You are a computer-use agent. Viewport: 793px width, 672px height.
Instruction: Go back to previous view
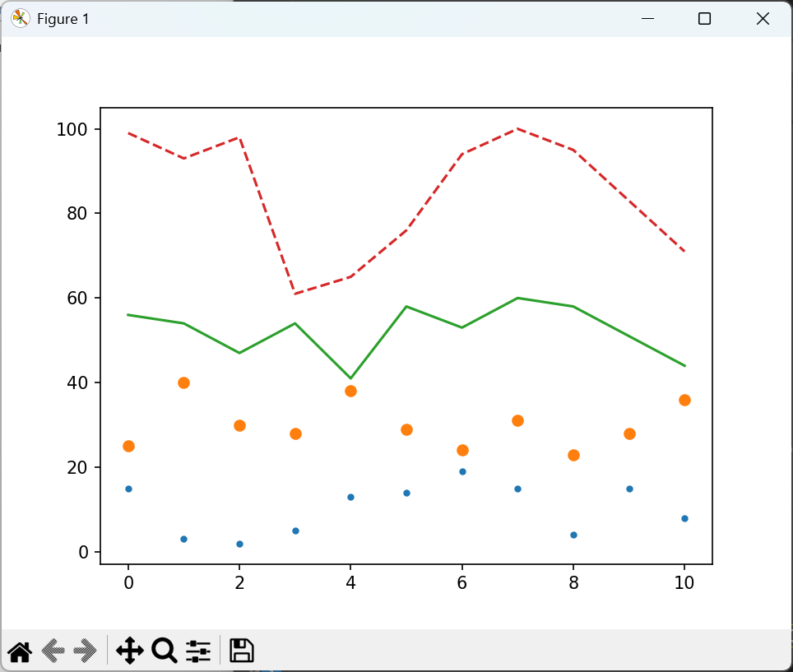tap(53, 651)
